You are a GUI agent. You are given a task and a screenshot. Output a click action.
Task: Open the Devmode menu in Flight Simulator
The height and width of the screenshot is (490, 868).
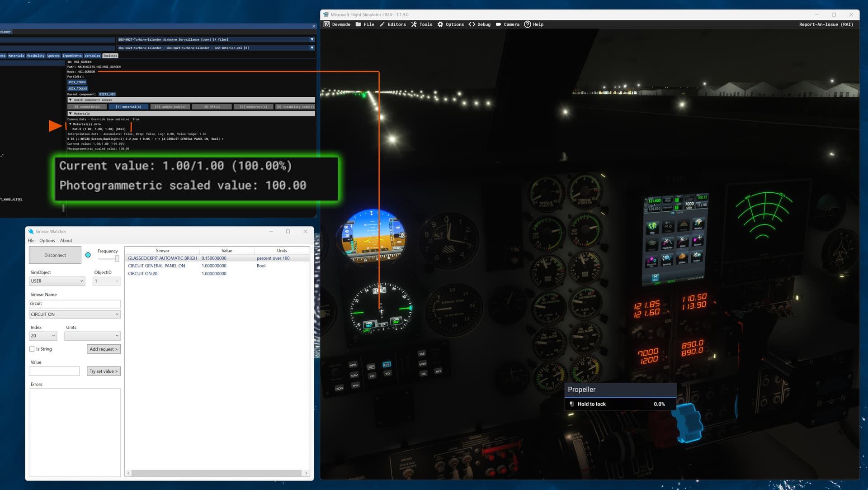pyautogui.click(x=337, y=24)
